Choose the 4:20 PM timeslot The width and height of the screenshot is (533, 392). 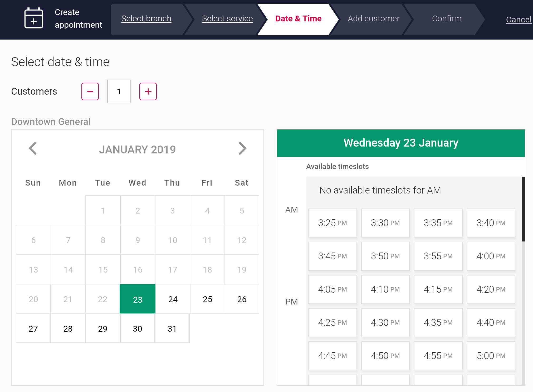[491, 289]
